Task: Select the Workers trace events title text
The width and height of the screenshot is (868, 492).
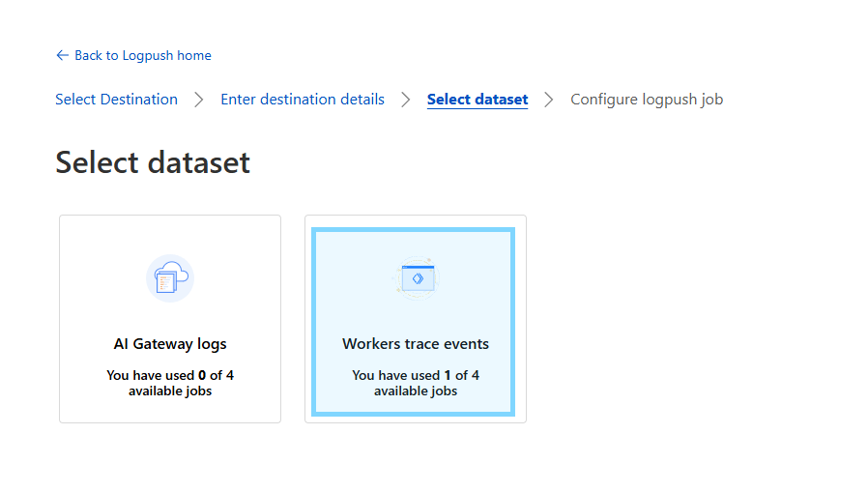Action: click(416, 344)
